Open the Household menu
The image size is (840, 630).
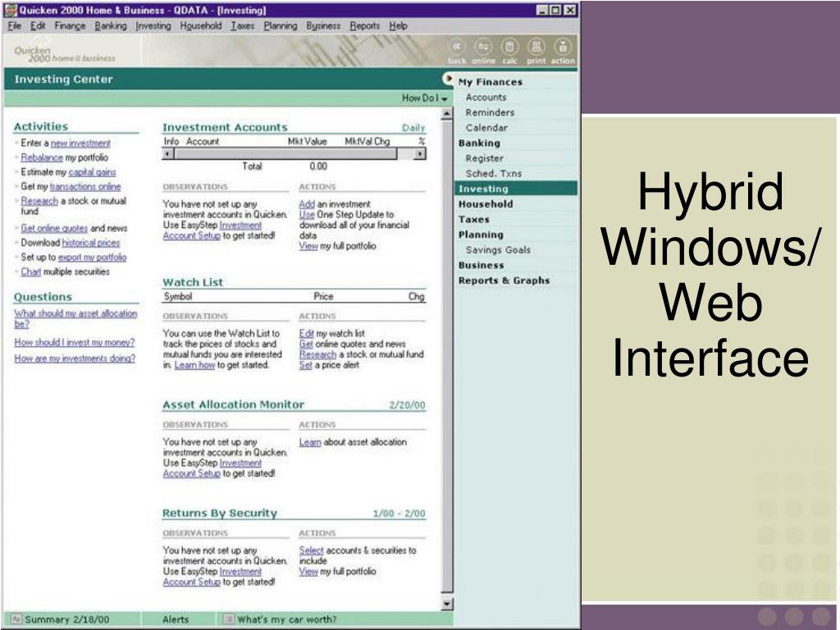click(200, 25)
